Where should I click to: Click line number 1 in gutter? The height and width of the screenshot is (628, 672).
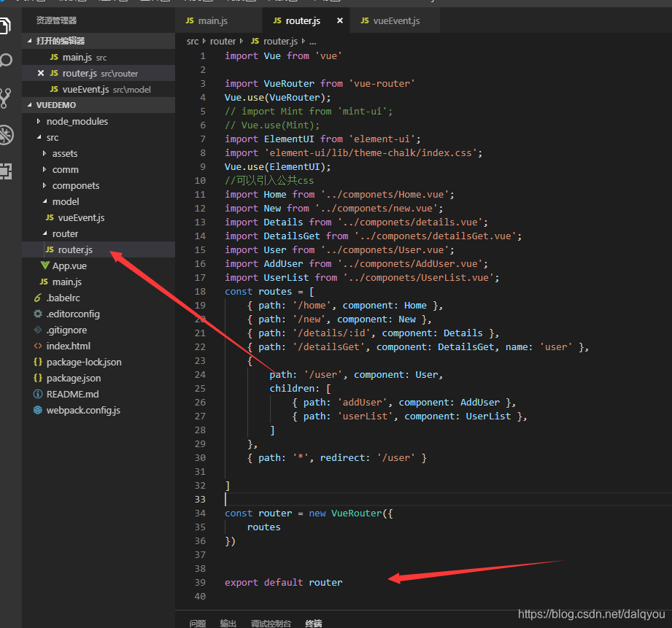point(203,55)
